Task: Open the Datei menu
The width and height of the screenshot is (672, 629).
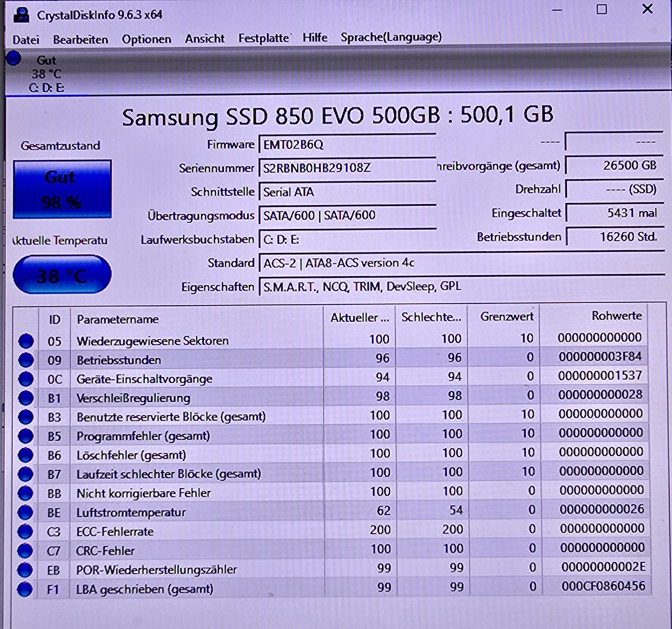Action: coord(26,40)
